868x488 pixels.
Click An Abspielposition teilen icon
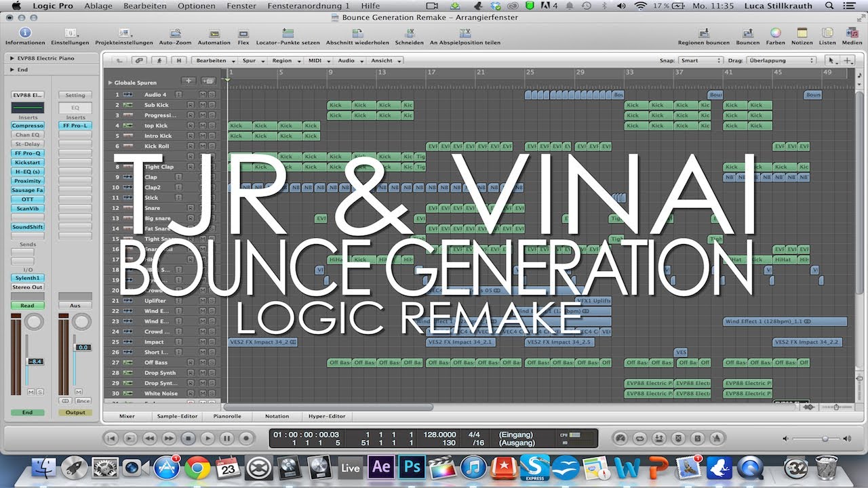point(465,33)
